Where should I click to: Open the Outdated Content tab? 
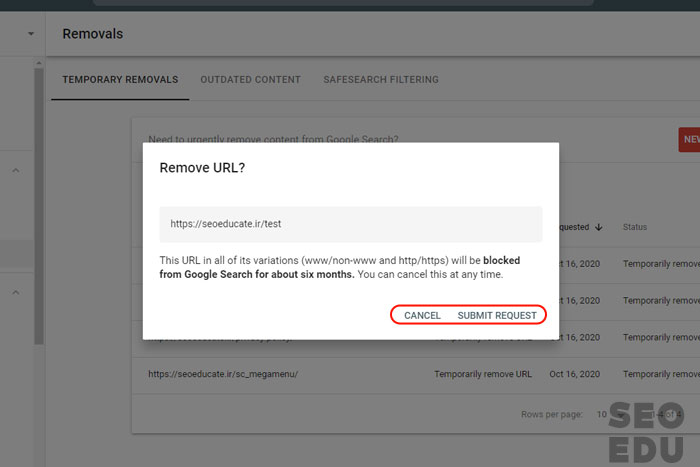251,80
